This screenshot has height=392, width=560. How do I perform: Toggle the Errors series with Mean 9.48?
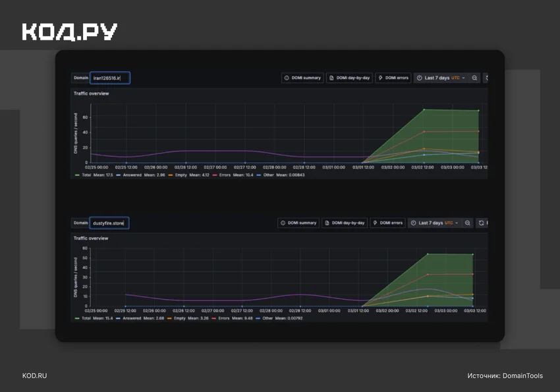pos(232,318)
